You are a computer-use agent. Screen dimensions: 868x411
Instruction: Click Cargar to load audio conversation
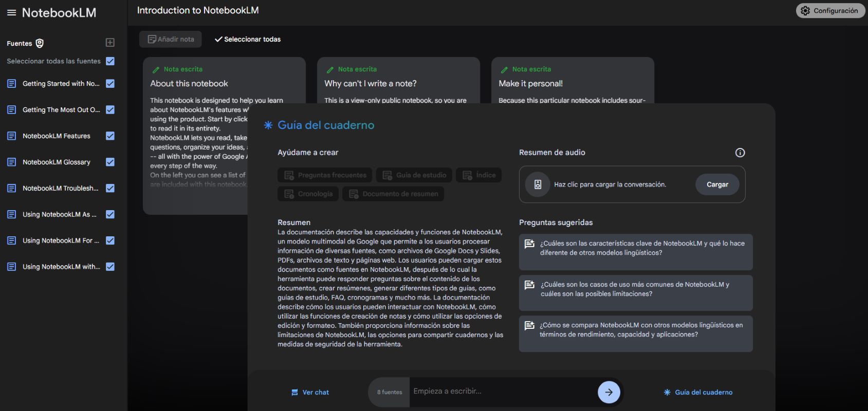pos(717,184)
